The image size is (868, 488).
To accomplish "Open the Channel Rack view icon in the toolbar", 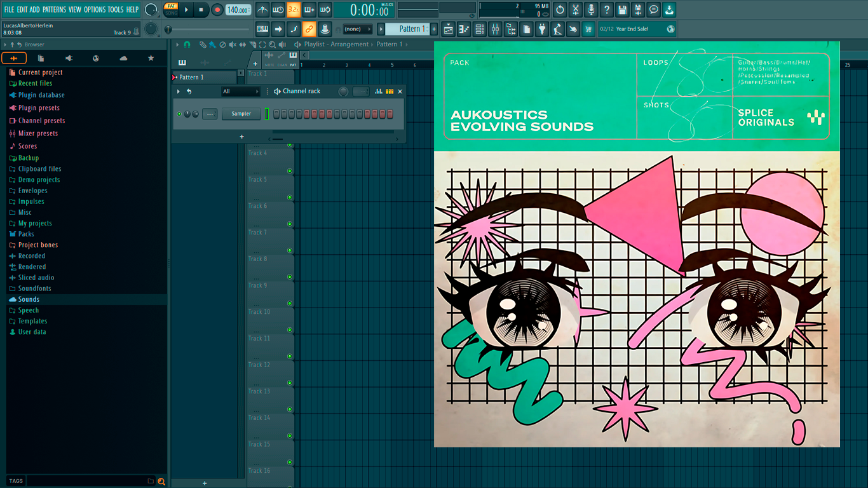I will 479,29.
